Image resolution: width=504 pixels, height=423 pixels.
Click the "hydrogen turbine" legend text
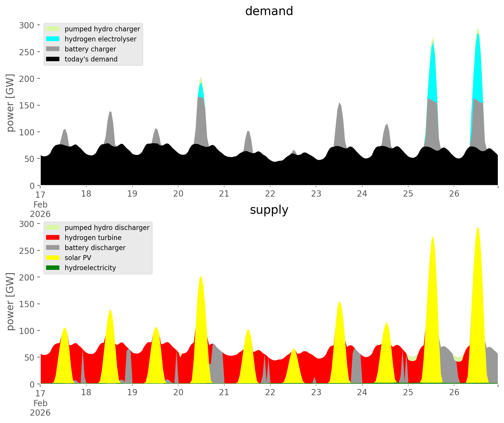93,238
